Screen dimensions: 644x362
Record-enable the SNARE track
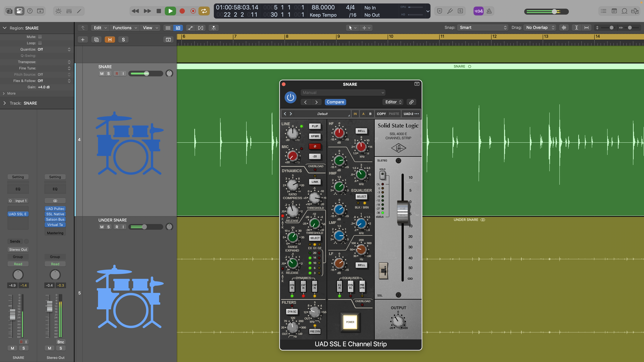[x=117, y=73]
